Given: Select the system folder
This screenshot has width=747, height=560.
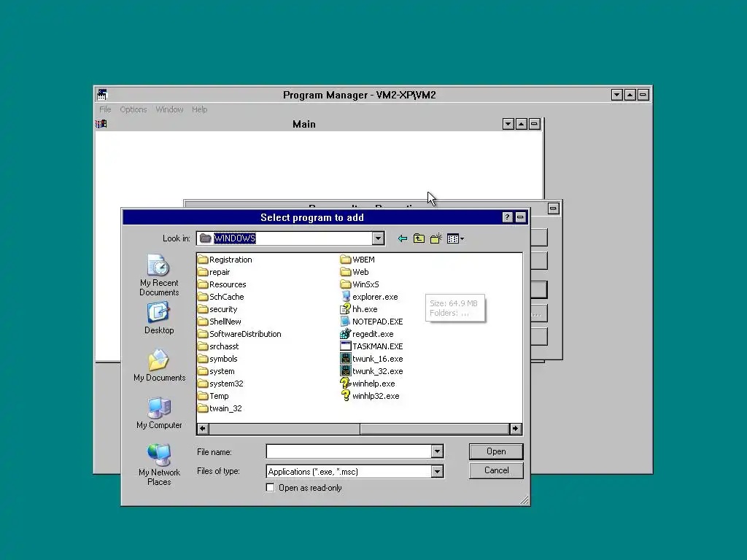Looking at the screenshot, I should pyautogui.click(x=216, y=371).
